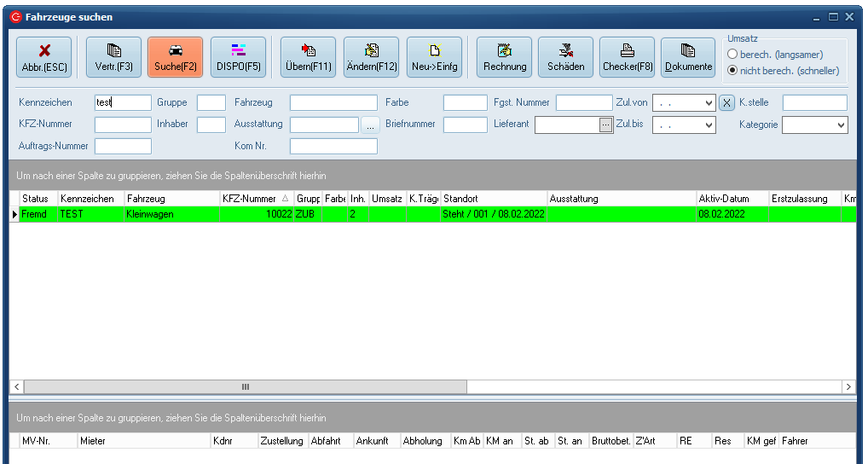The image size is (868, 464).
Task: Click the Standort column header
Action: 493,199
